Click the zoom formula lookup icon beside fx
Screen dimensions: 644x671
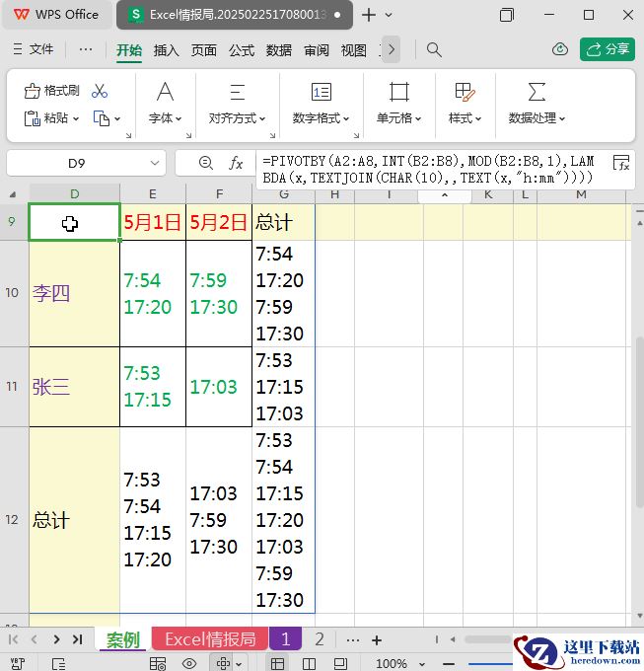pos(206,163)
